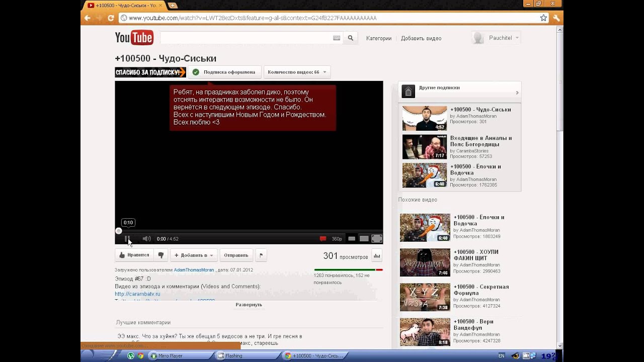644x362 pixels.
Task: Open the guide icon beside Другие подписки
Action: (x=408, y=91)
